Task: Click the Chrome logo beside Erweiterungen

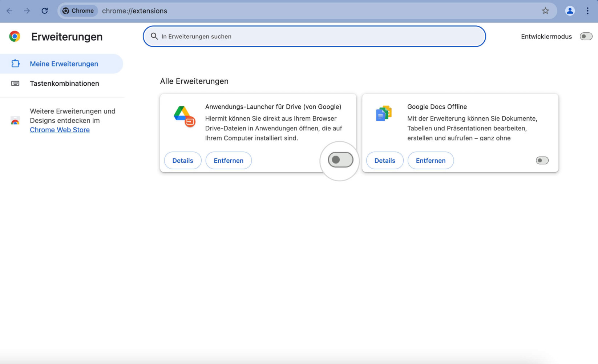Action: pyautogui.click(x=15, y=36)
